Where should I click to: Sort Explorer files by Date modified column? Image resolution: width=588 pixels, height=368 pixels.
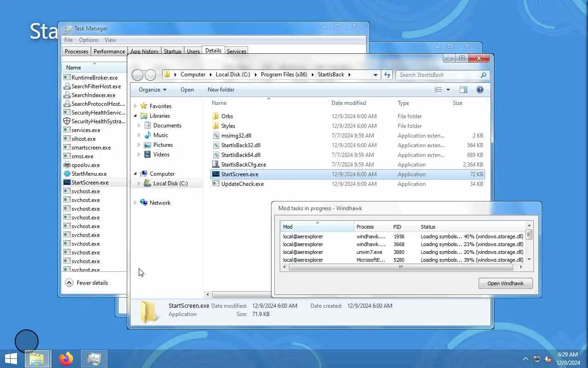[x=349, y=103]
